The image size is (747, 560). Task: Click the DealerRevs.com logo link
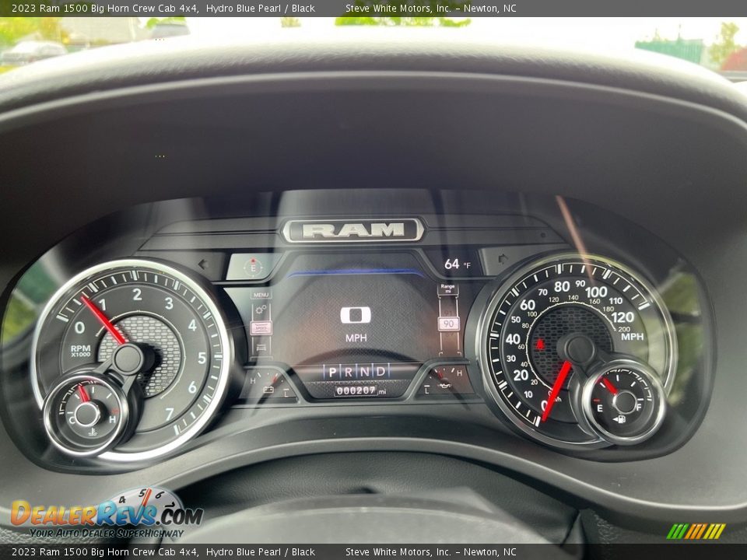(x=106, y=515)
